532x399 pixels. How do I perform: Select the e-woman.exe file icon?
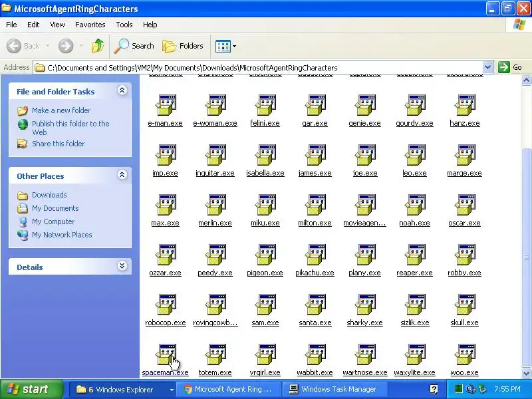point(215,105)
